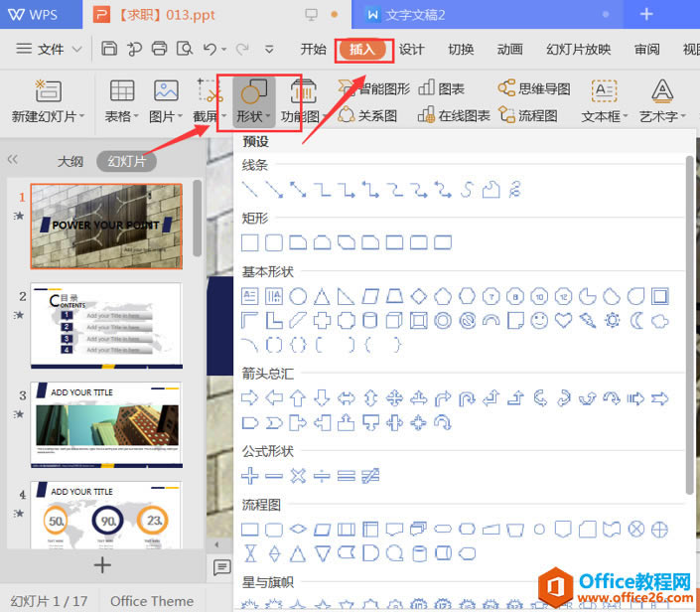This screenshot has height=615, width=700.
Task: Switch to the 插入 ribbon tab
Action: [361, 49]
